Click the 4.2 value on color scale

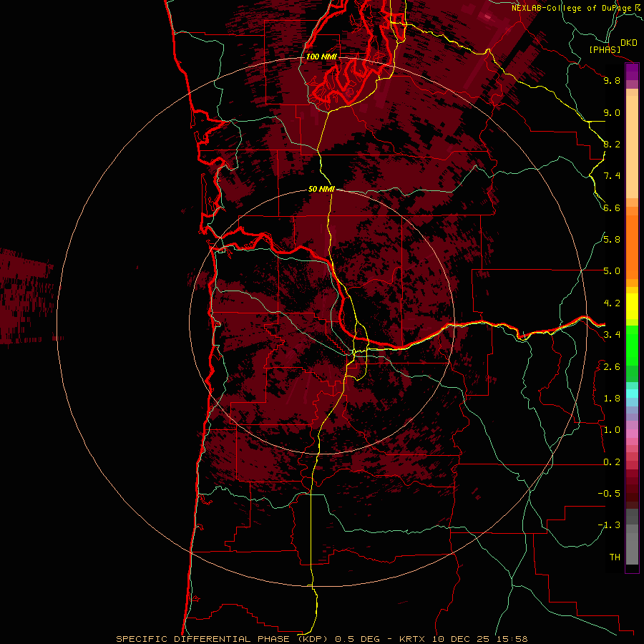click(x=612, y=303)
